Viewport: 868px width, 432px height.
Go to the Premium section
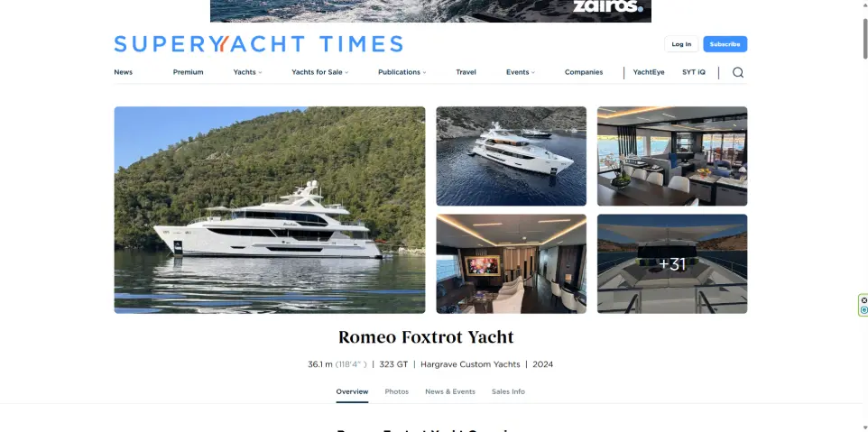189,72
